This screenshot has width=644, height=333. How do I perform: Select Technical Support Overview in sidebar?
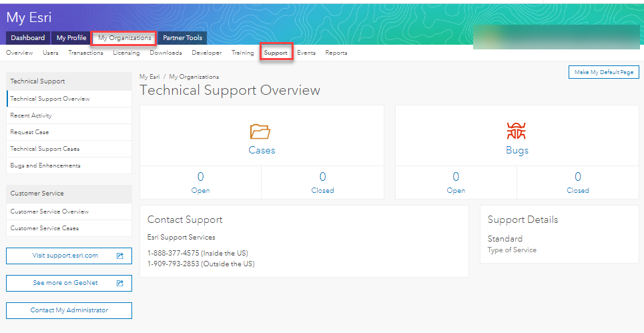click(69, 99)
